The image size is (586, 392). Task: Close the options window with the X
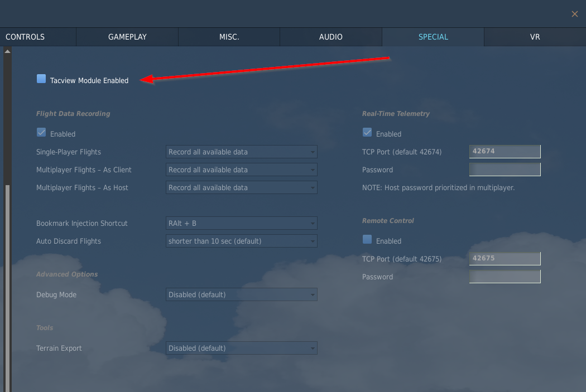click(x=574, y=14)
